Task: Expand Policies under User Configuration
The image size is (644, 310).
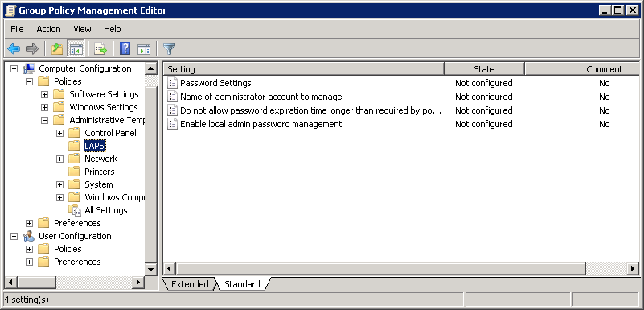Action: (29, 249)
